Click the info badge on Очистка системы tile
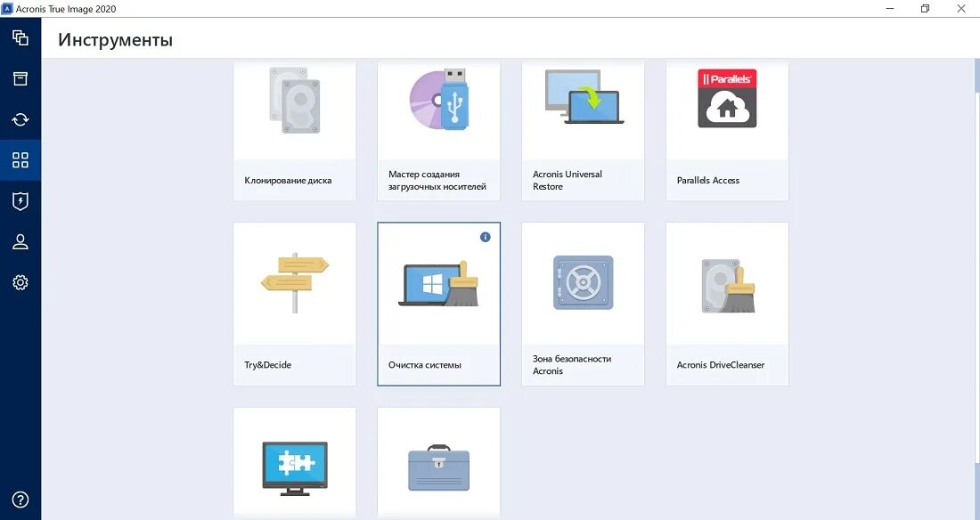Viewport: 980px width, 520px height. point(485,237)
